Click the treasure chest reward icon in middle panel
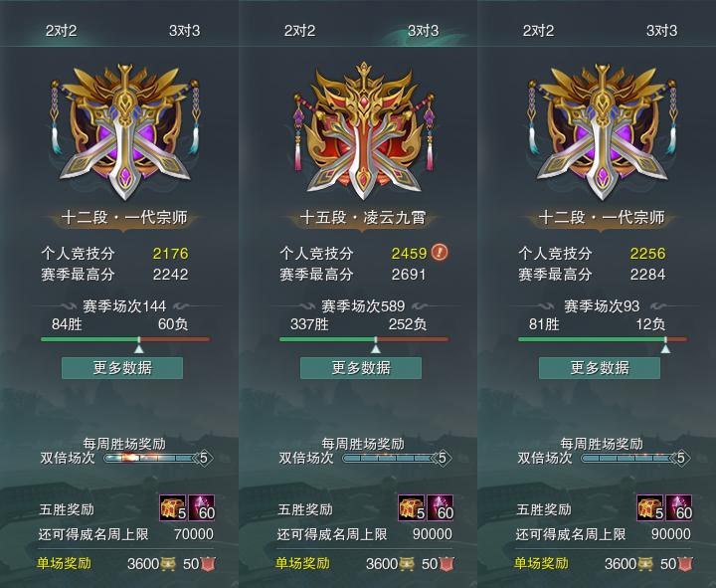 click(x=412, y=507)
